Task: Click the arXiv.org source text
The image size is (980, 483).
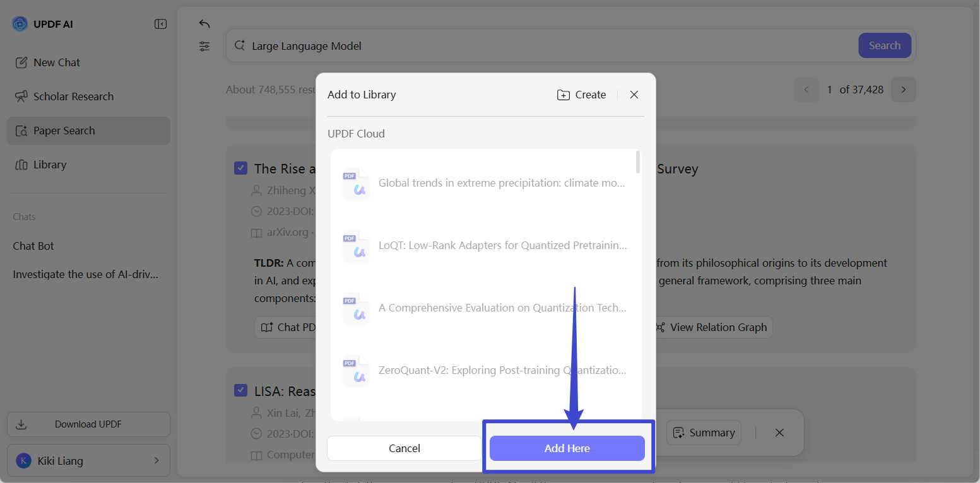Action: pyautogui.click(x=288, y=232)
